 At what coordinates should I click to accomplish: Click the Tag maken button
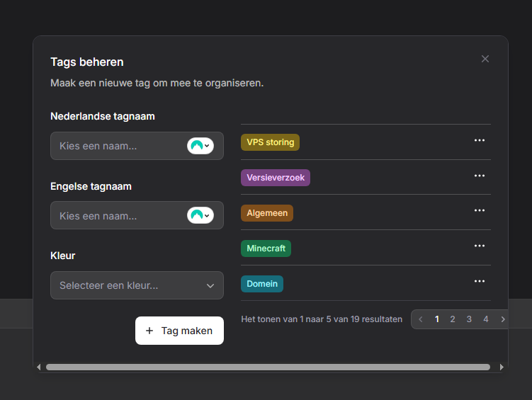point(179,331)
